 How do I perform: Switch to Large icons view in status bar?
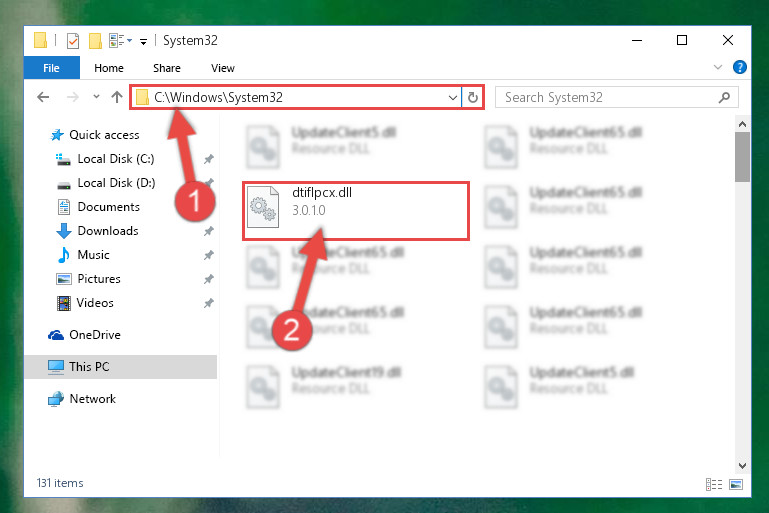tap(736, 485)
